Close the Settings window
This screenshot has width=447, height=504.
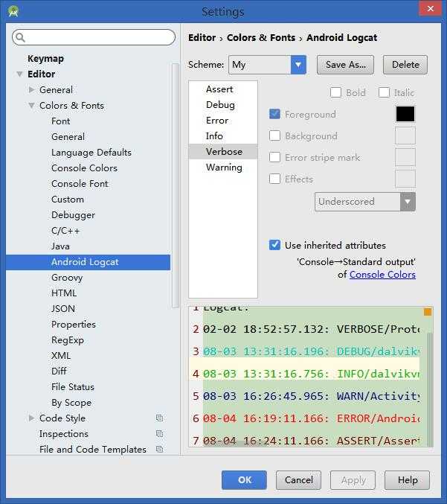(431, 9)
